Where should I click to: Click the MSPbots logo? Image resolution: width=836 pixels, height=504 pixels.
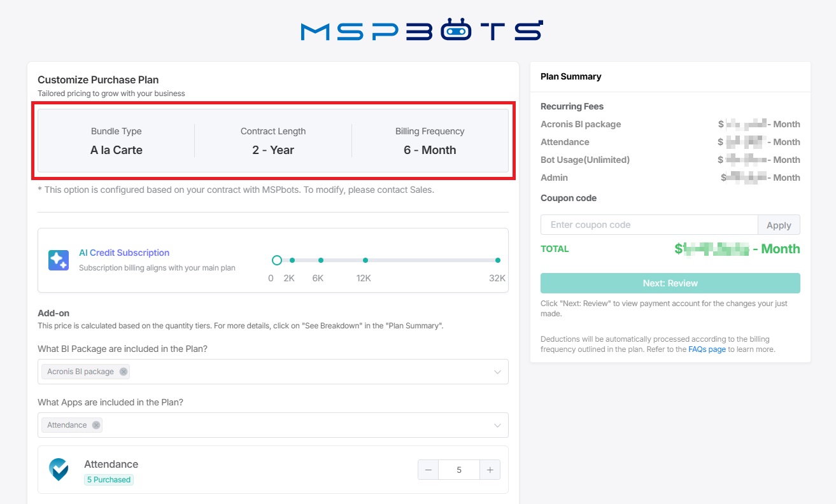421,31
